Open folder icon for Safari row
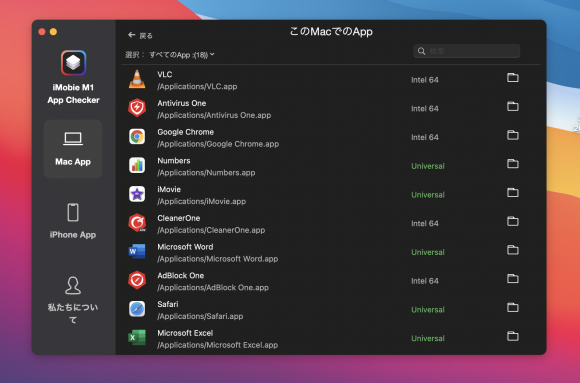 (x=513, y=308)
